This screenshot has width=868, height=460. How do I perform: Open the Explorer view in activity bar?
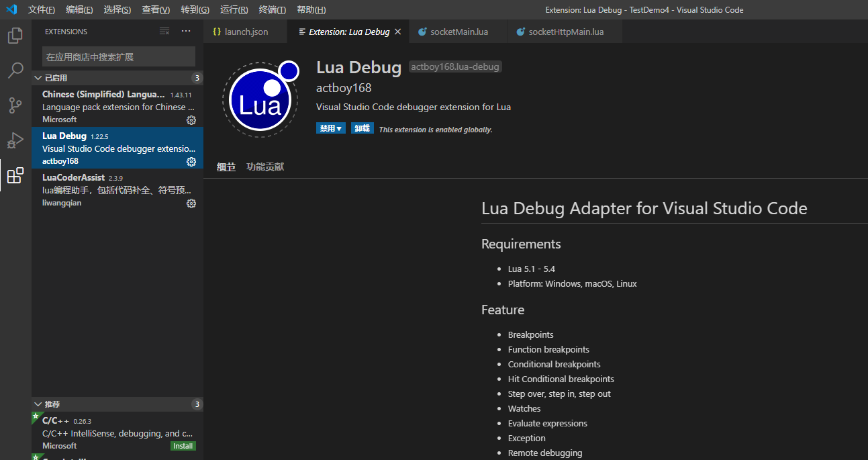pos(15,36)
